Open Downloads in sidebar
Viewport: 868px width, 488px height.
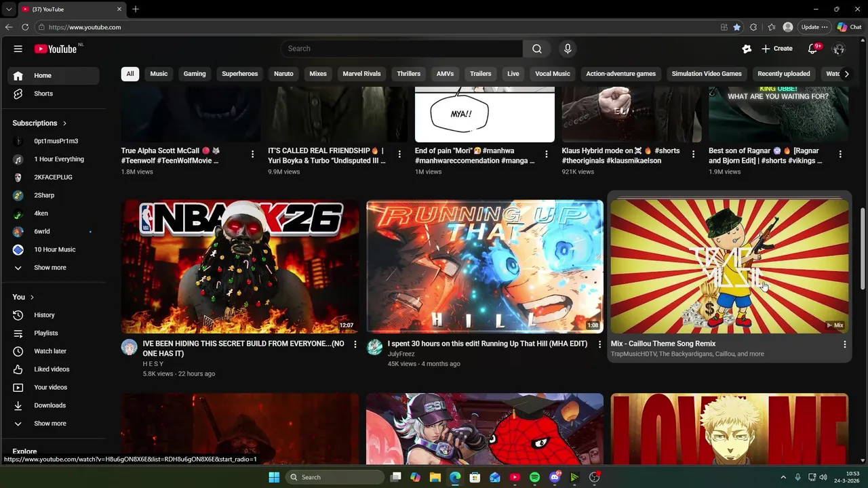(54, 405)
